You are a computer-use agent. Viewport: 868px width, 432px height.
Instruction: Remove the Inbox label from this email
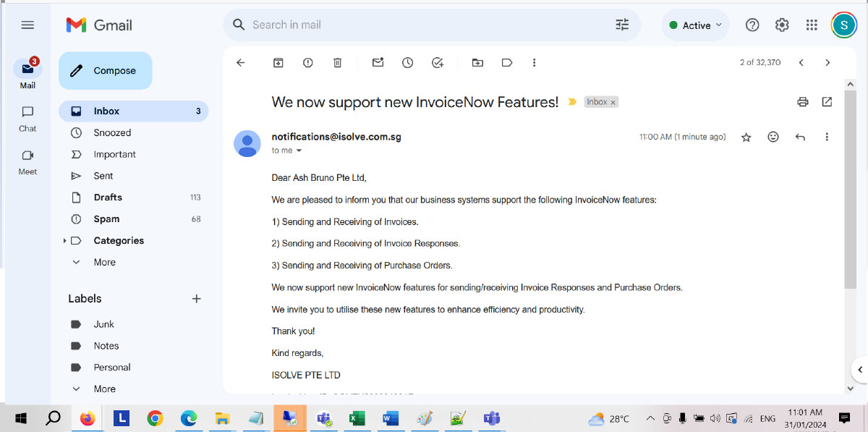(x=613, y=103)
